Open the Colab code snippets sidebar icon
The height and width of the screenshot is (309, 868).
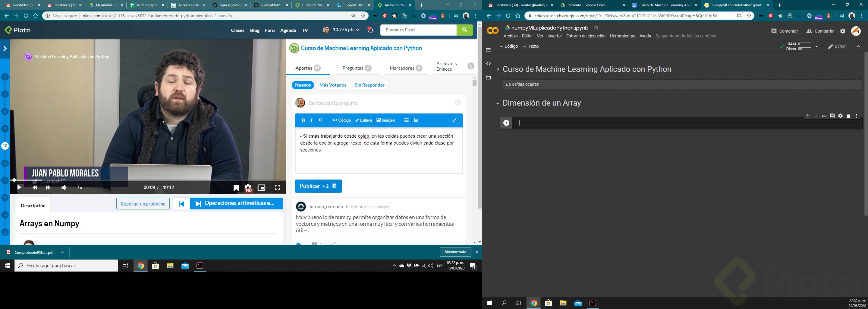point(488,64)
